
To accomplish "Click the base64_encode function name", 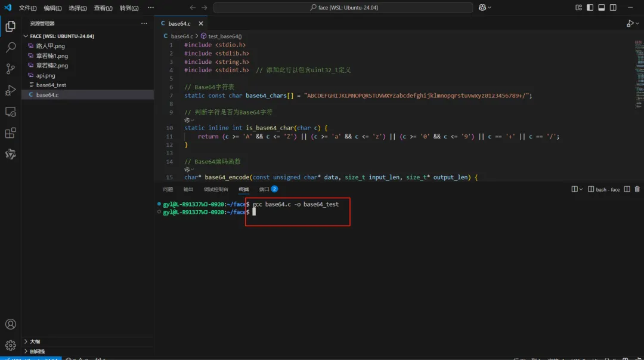I will pyautogui.click(x=227, y=177).
